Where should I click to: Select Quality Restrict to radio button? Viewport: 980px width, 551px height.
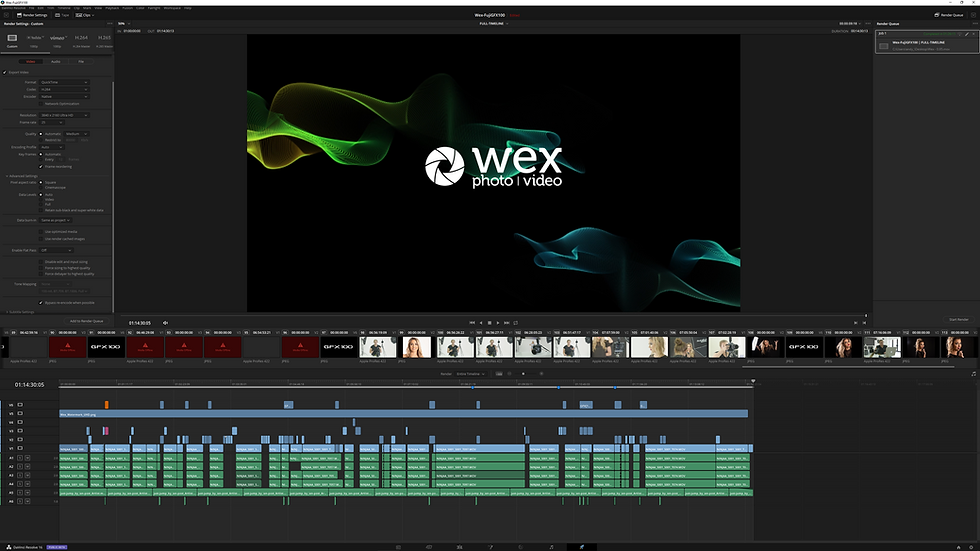[41, 140]
